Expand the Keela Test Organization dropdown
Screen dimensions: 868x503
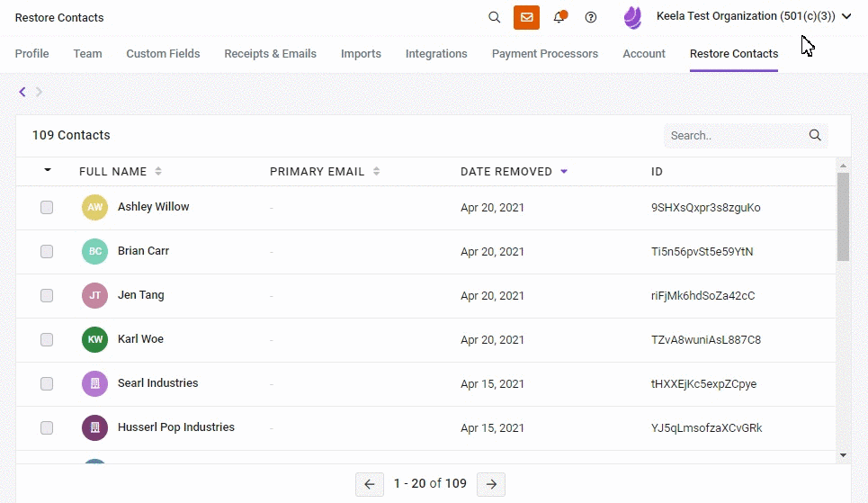[x=846, y=16]
